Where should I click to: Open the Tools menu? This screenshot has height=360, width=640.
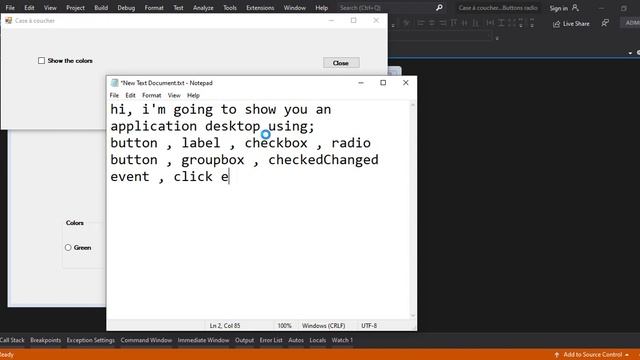(x=230, y=8)
